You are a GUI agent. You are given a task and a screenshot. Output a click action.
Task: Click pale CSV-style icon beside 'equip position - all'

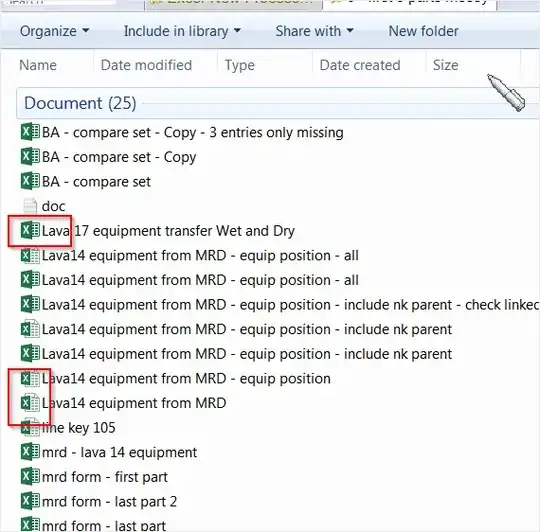pos(30,255)
